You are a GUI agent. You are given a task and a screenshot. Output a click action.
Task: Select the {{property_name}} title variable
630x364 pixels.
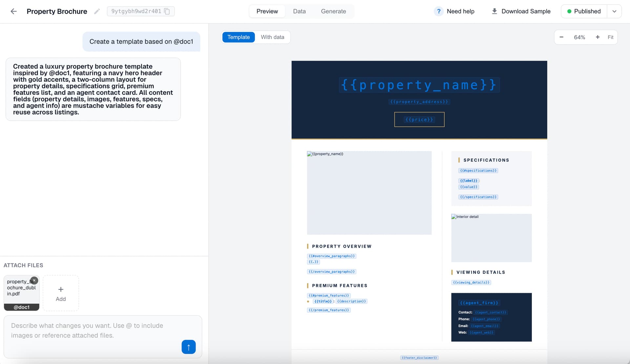click(x=419, y=85)
